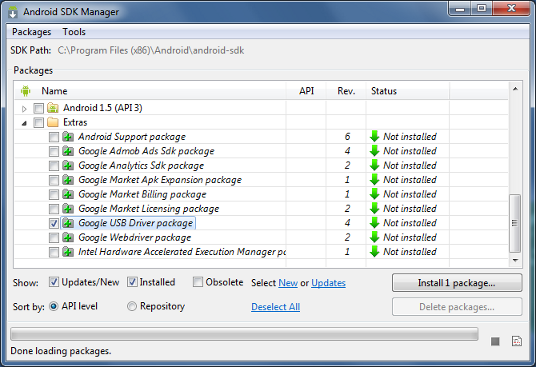536x367 pixels.
Task: Click the Google Market Apk Expansion package icon
Action: click(x=68, y=180)
